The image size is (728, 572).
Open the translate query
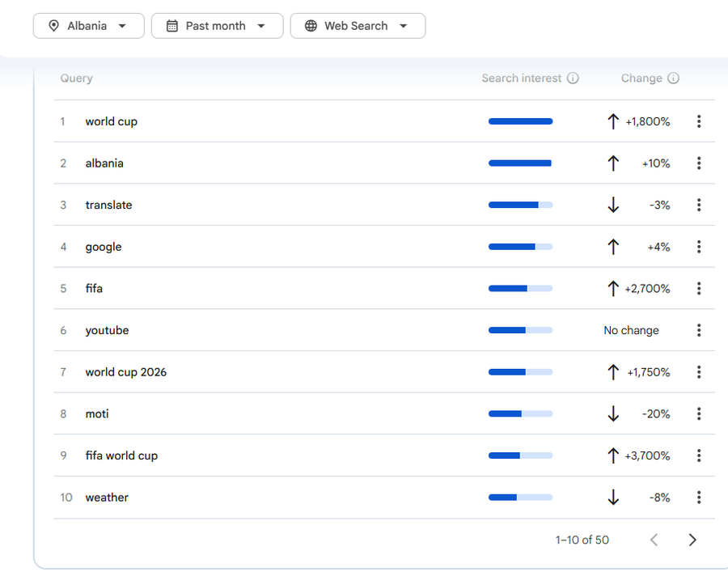tap(108, 205)
